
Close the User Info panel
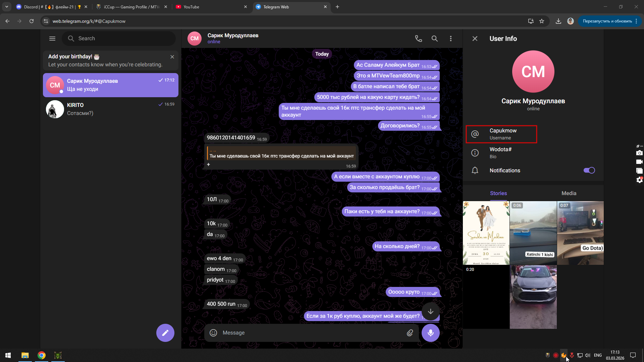[x=475, y=39]
